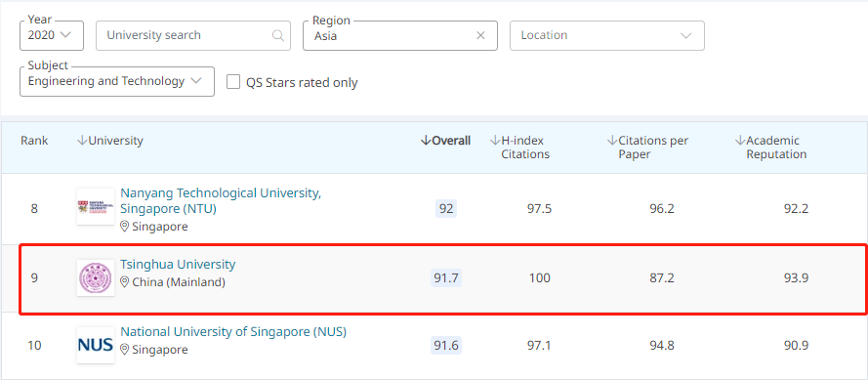Click NUS H-index value 97.1
The height and width of the screenshot is (380, 868).
pos(539,345)
